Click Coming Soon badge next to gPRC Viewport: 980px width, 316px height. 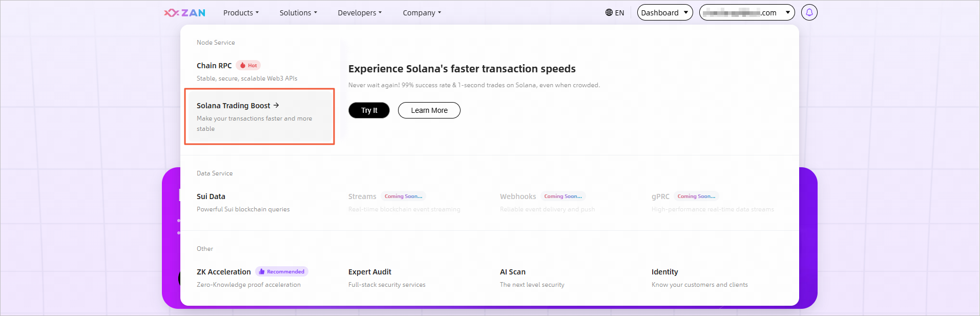click(x=696, y=196)
